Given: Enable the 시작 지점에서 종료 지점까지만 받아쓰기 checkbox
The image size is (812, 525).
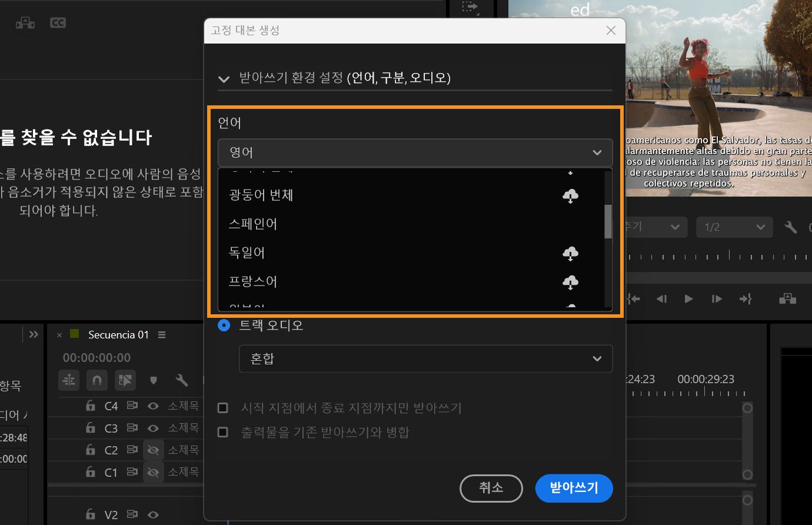Looking at the screenshot, I should (223, 408).
